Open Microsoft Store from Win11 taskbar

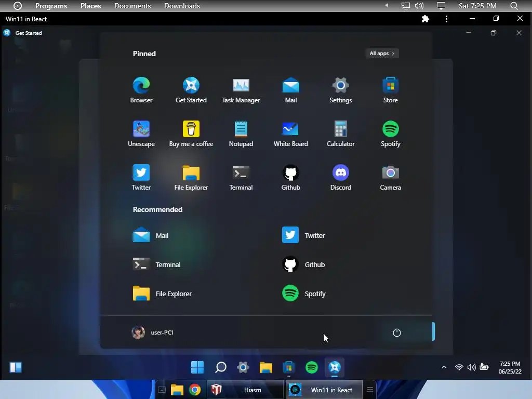(289, 367)
